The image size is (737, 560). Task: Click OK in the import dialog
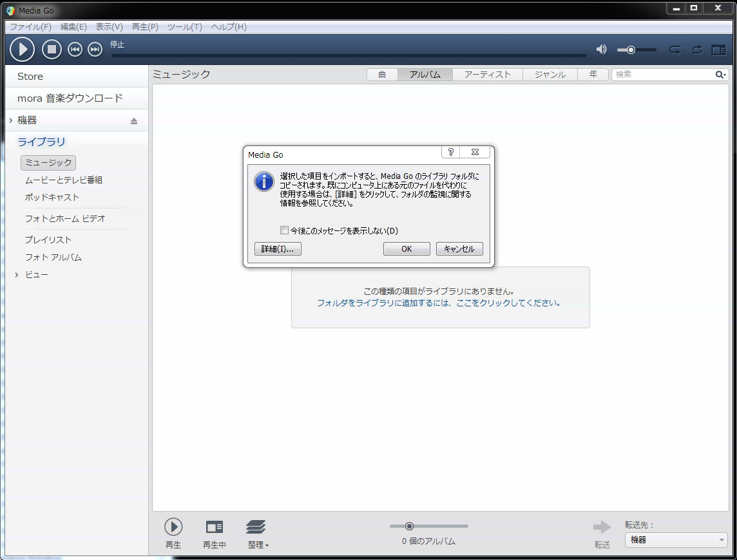(x=407, y=248)
